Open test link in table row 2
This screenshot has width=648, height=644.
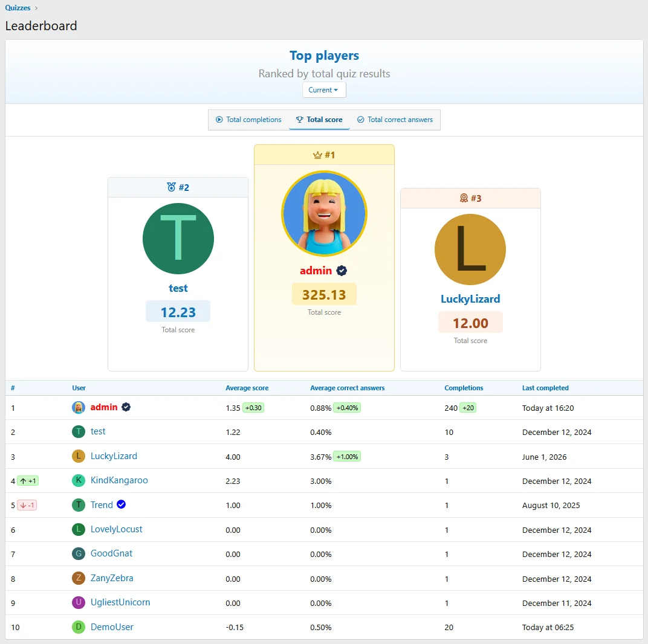(x=98, y=431)
